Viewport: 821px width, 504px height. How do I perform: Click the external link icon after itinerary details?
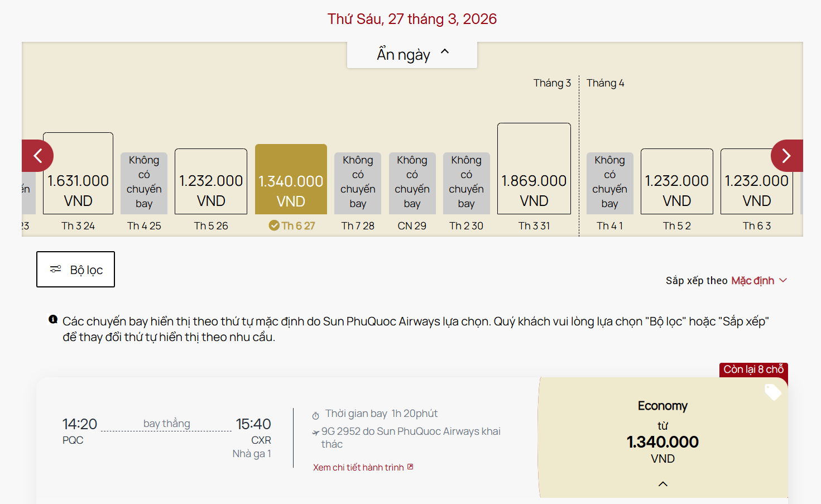[410, 467]
